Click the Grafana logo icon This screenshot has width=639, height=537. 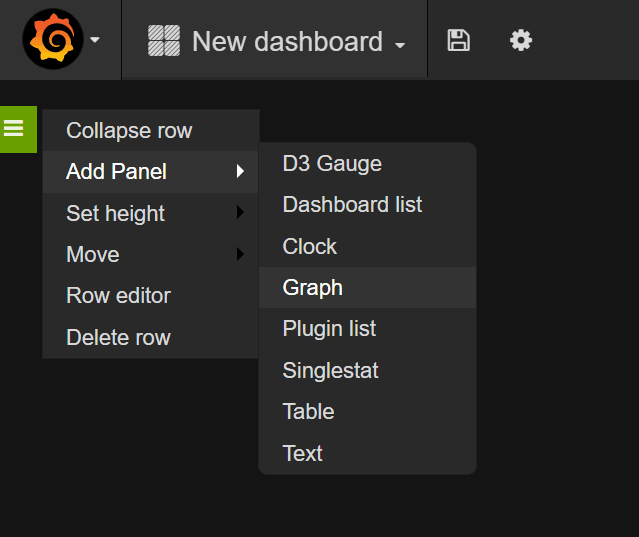53,39
